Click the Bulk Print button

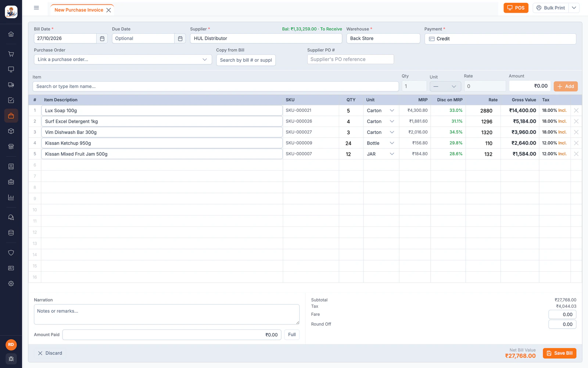tap(551, 8)
